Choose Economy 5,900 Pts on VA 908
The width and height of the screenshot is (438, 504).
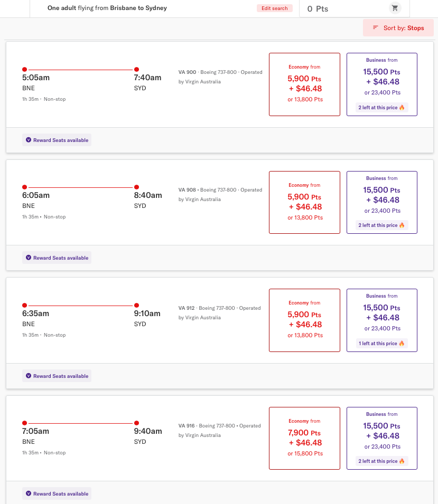[x=304, y=202]
